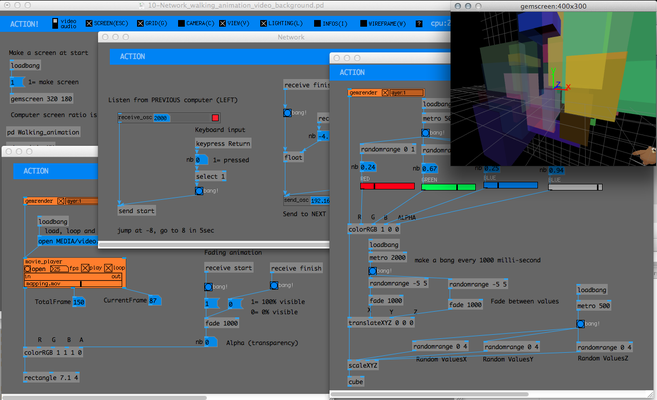The height and width of the screenshot is (400, 657).
Task: Click the bang below receive finish in fading animation
Action: click(275, 285)
